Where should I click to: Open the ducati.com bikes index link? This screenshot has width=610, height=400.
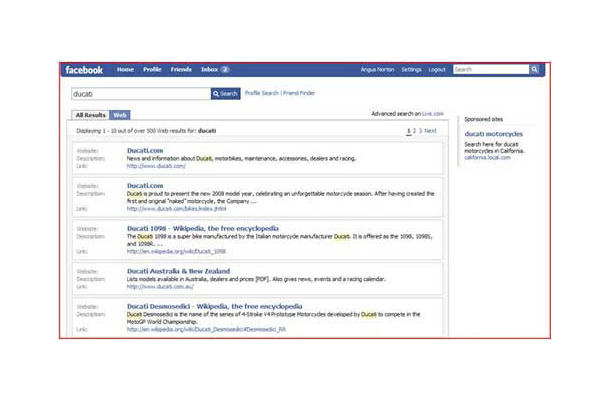point(176,209)
